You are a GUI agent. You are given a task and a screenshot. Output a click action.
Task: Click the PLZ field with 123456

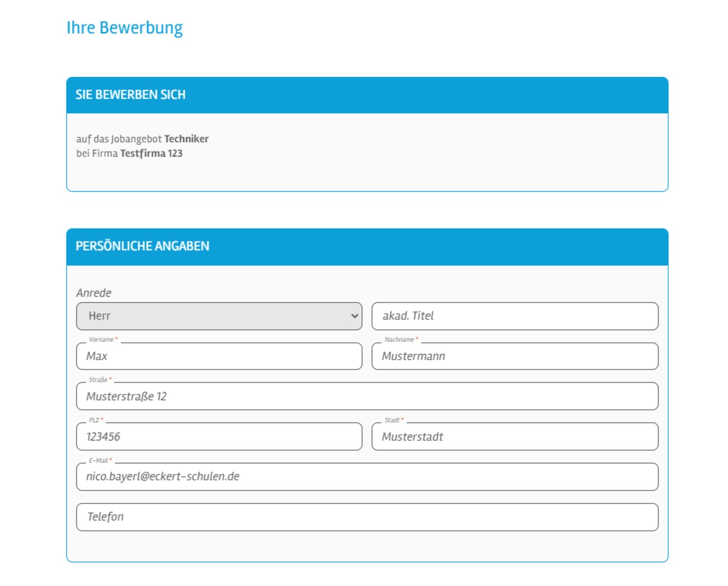coord(219,437)
